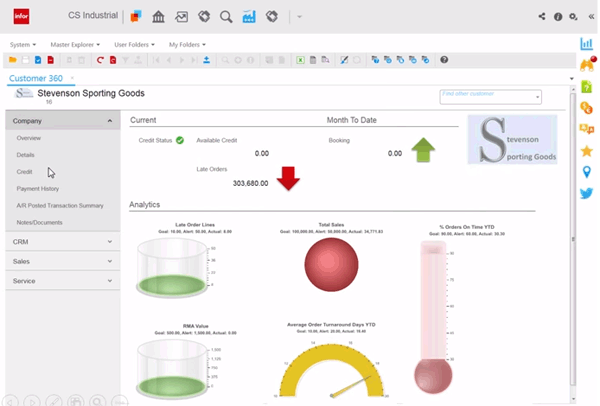Expand the CRM section
Screen dimensions: 600x406
[63, 241]
